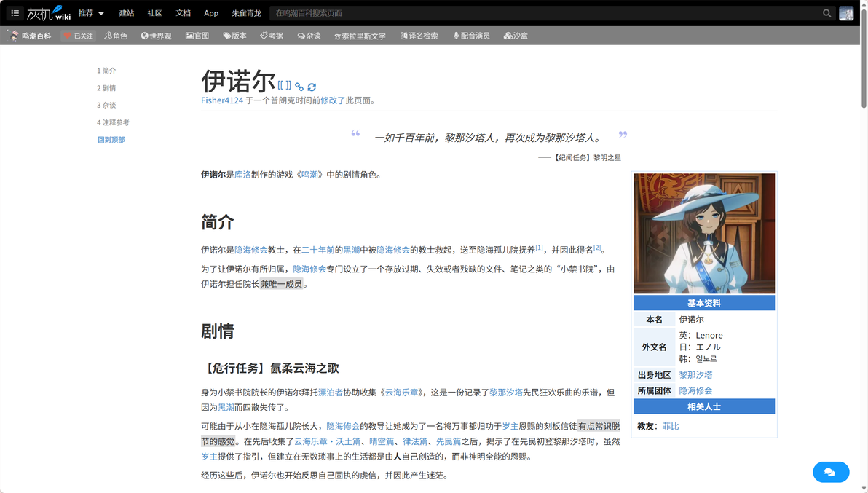
Task: Open the 配音演员 microphone nav item
Action: (x=472, y=36)
